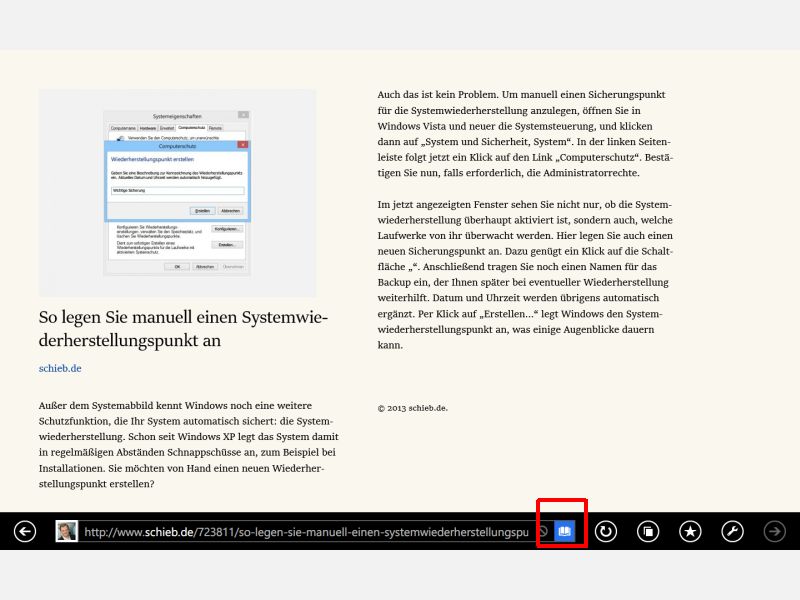This screenshot has height=600, width=800.
Task: Click the '© 2013 schieb.de.' copyright text
Action: tap(413, 408)
